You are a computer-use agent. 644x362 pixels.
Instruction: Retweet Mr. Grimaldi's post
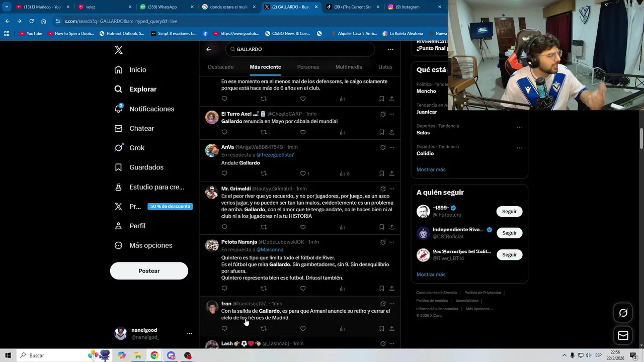(264, 227)
